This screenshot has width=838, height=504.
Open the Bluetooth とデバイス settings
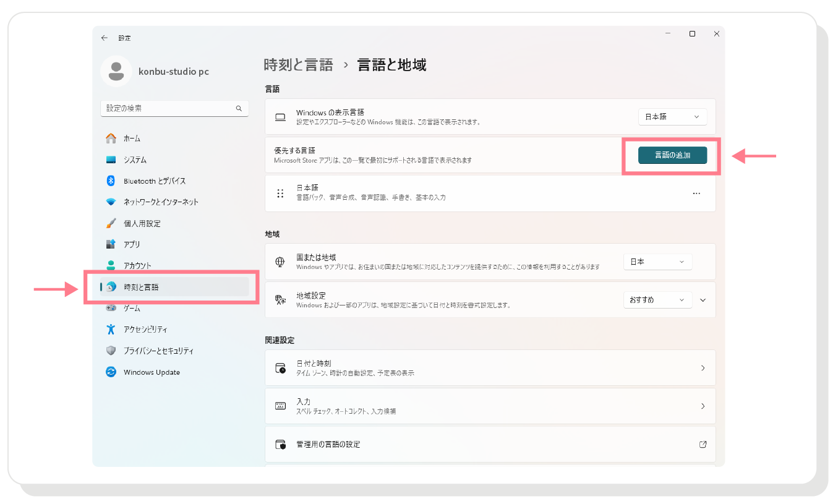[154, 181]
